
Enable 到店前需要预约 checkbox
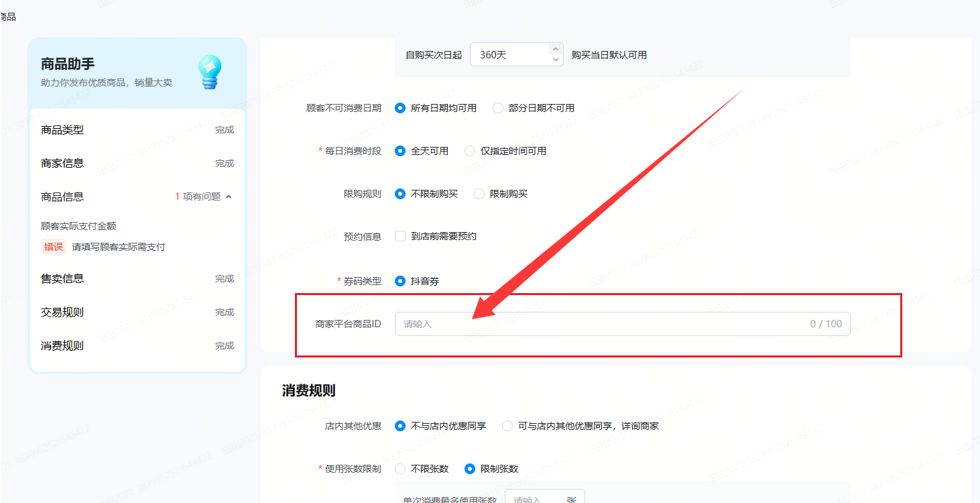[x=400, y=236]
